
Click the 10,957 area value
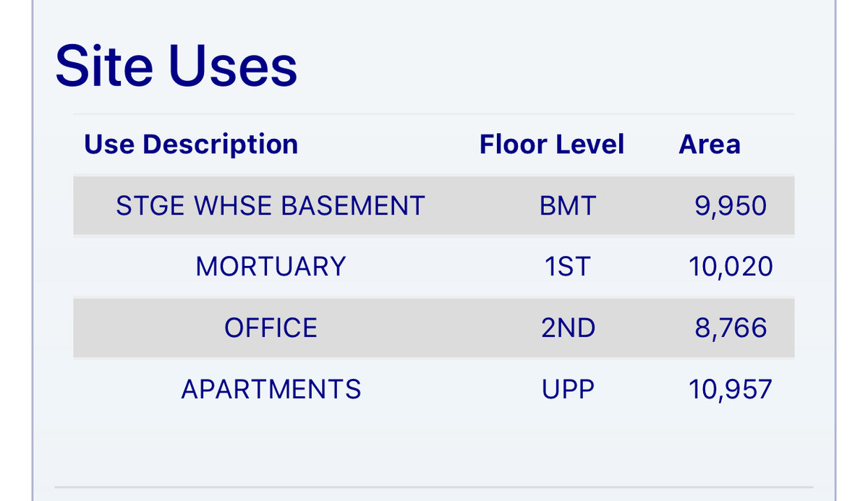point(731,390)
